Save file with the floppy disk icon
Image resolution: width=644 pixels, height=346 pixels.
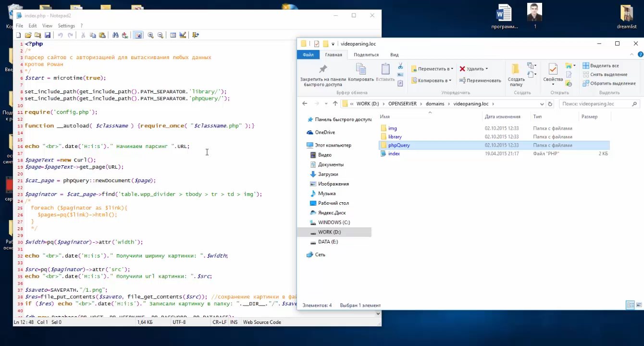click(48, 35)
